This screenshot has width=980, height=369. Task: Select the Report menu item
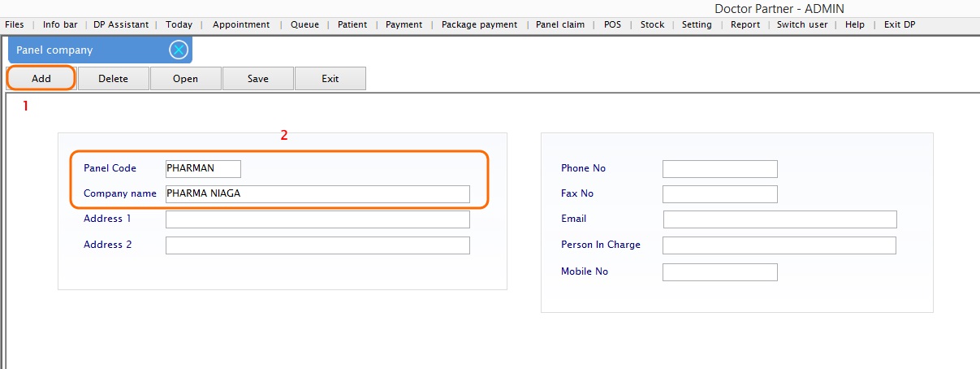click(745, 24)
